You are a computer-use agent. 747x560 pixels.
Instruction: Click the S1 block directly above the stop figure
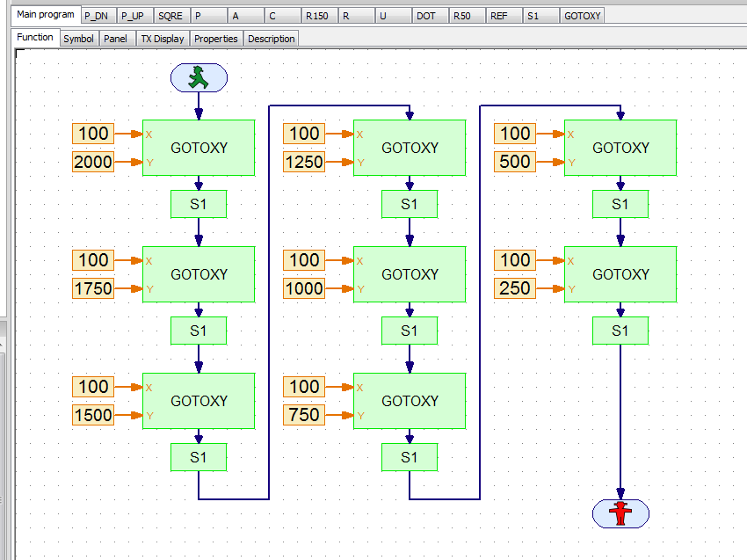[x=620, y=331]
